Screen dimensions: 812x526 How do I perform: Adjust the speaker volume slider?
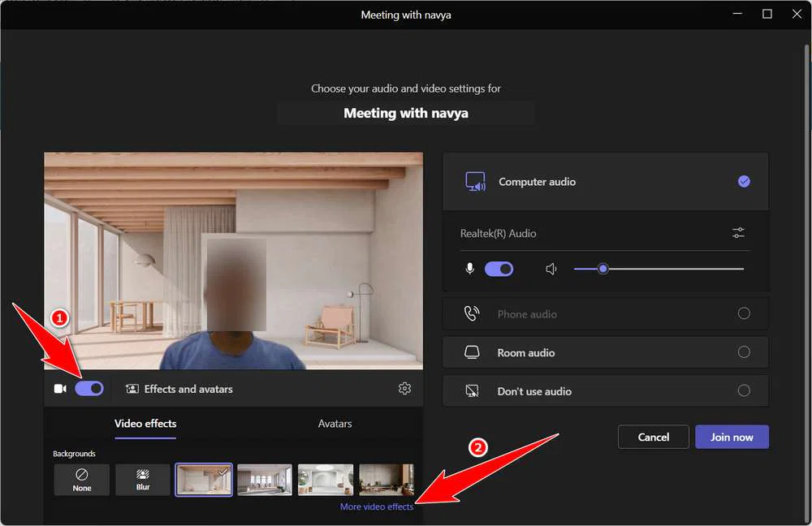[x=603, y=268]
